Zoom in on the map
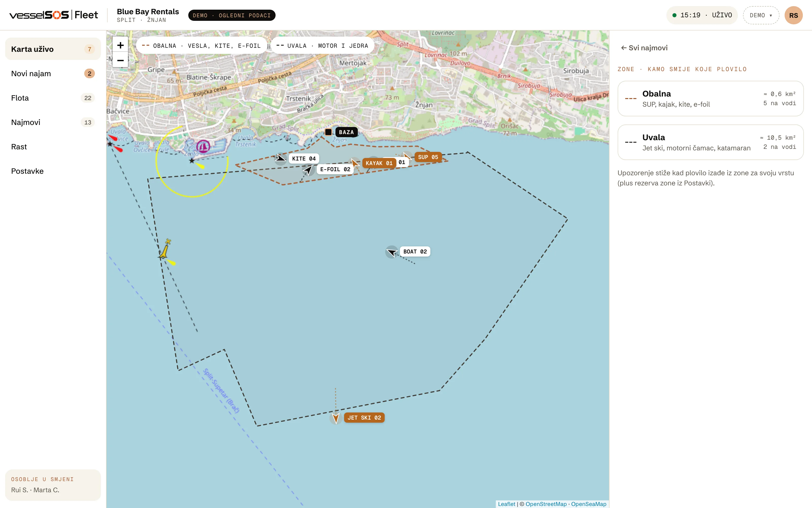 coord(121,45)
